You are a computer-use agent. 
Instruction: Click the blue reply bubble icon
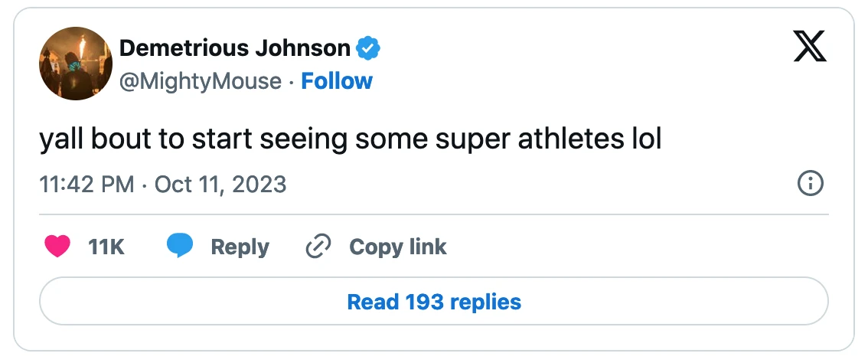pyautogui.click(x=181, y=247)
